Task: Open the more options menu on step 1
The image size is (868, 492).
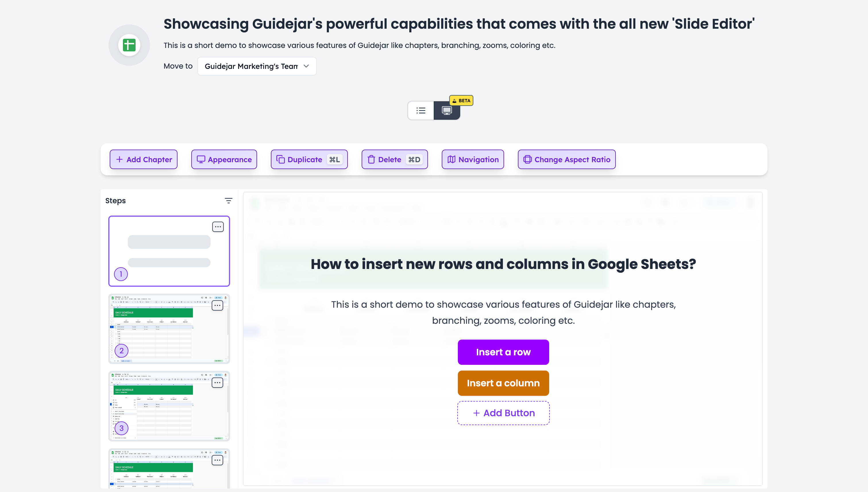Action: pos(218,227)
